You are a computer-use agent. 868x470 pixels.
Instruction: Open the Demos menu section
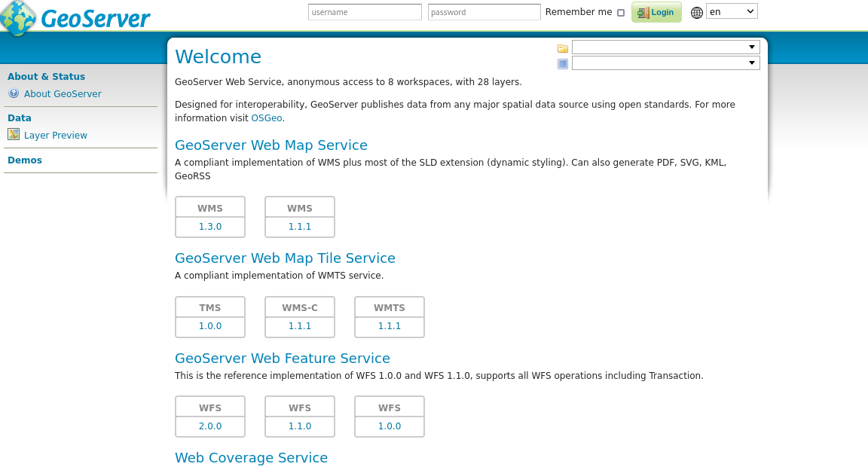(x=25, y=160)
